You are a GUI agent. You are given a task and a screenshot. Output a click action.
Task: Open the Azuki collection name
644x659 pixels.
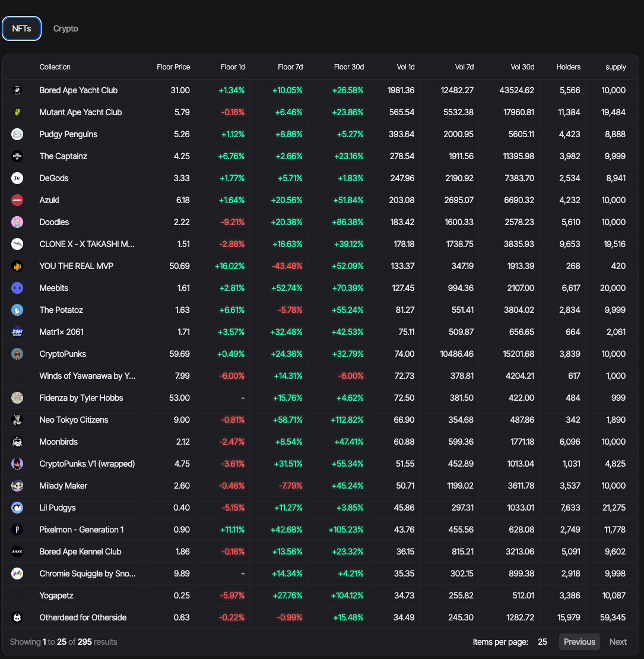[49, 200]
